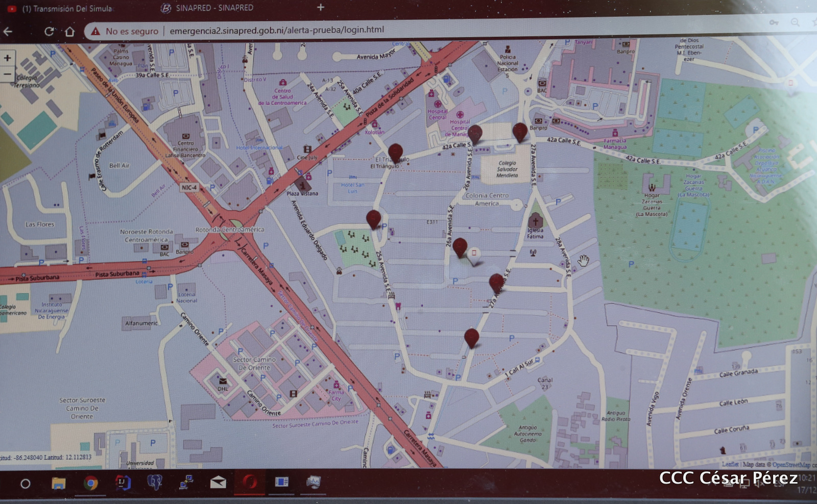
Task: Select the red marker near El Triángulo
Action: click(395, 153)
